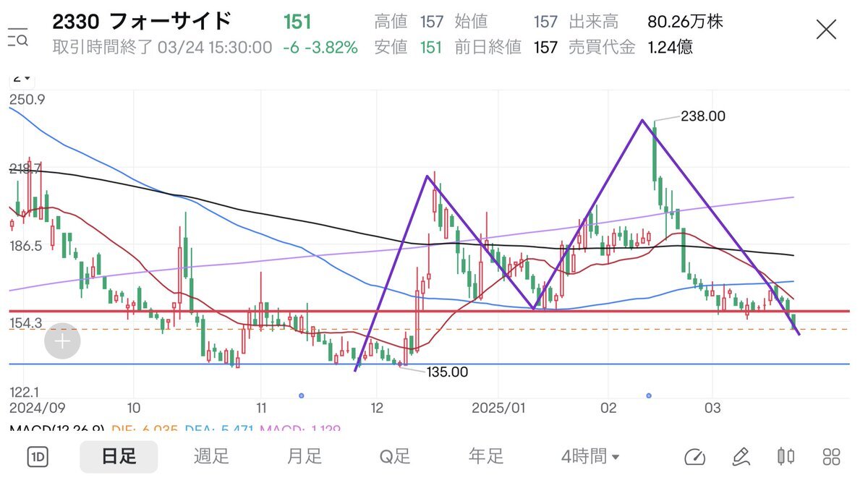Viewport: 868px width, 488px height.
Task: Tap the 135.00 low price label
Action: click(x=447, y=372)
